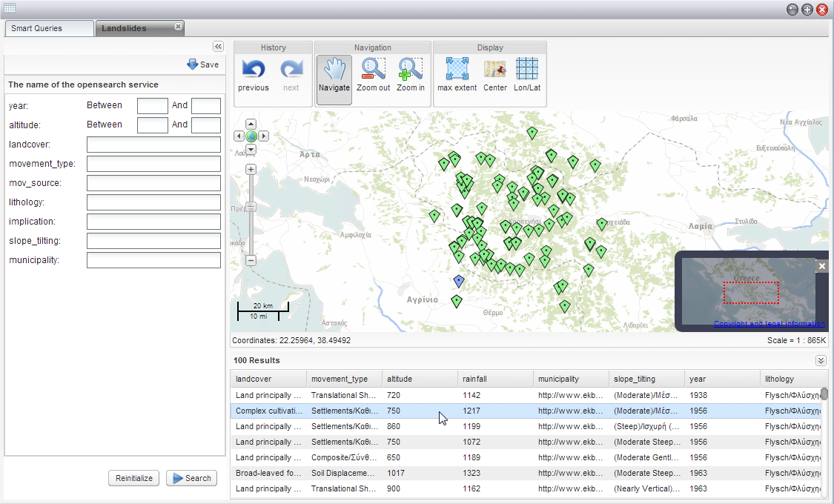
Task: Close the Landslides tab
Action: (178, 26)
